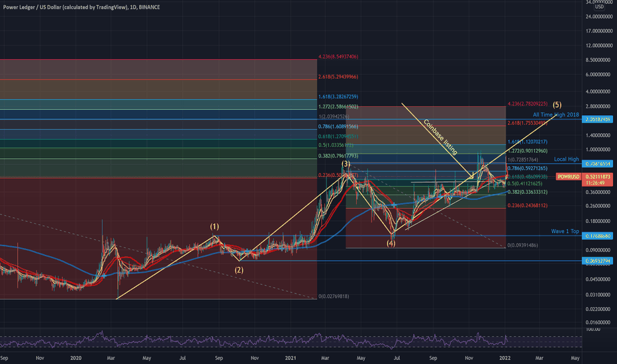Viewport: 617px width, 364px height.
Task: Click the 0.0695 horizontal line price tag
Action: [x=597, y=261]
